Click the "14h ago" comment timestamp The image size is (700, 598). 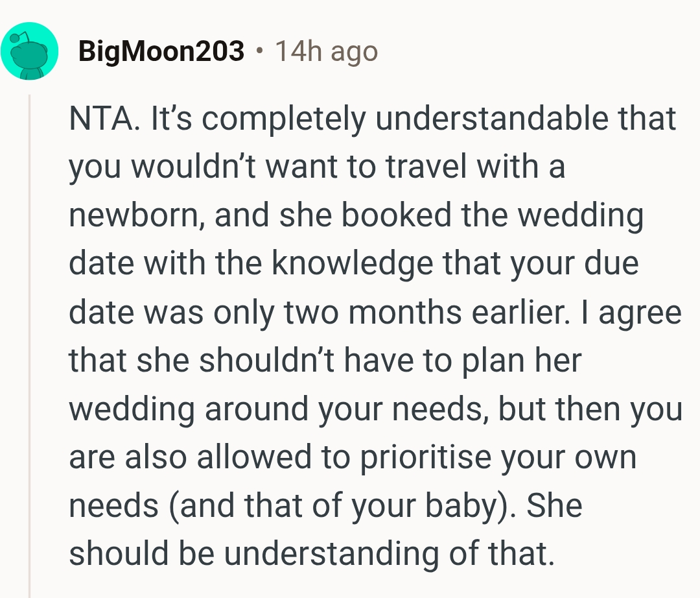point(326,51)
